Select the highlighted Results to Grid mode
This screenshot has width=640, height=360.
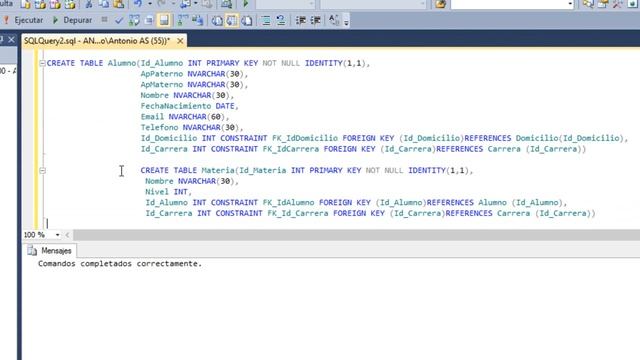pyautogui.click(x=231, y=20)
